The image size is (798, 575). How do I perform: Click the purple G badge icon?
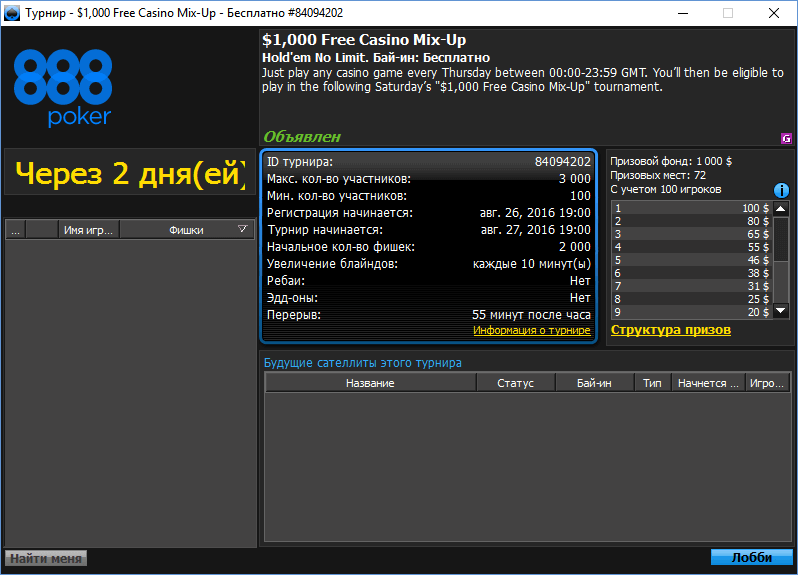786,138
